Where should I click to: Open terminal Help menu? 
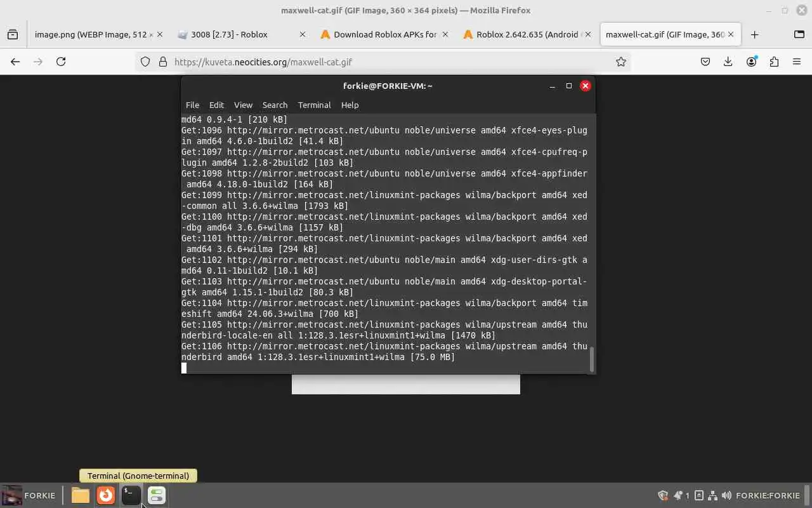point(350,105)
